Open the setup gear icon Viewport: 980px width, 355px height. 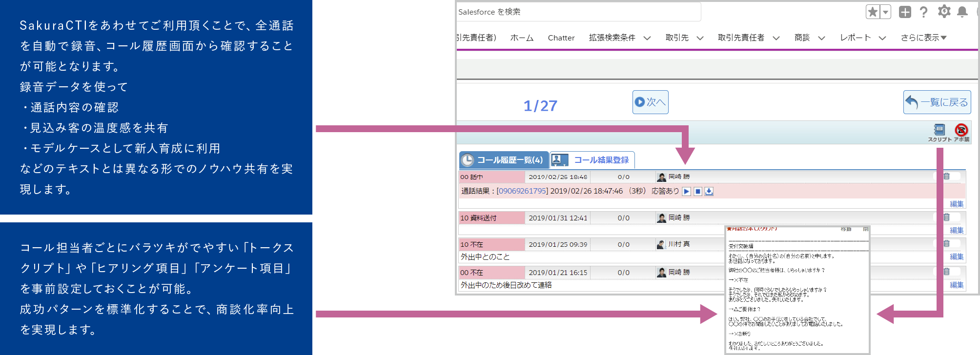tap(944, 12)
